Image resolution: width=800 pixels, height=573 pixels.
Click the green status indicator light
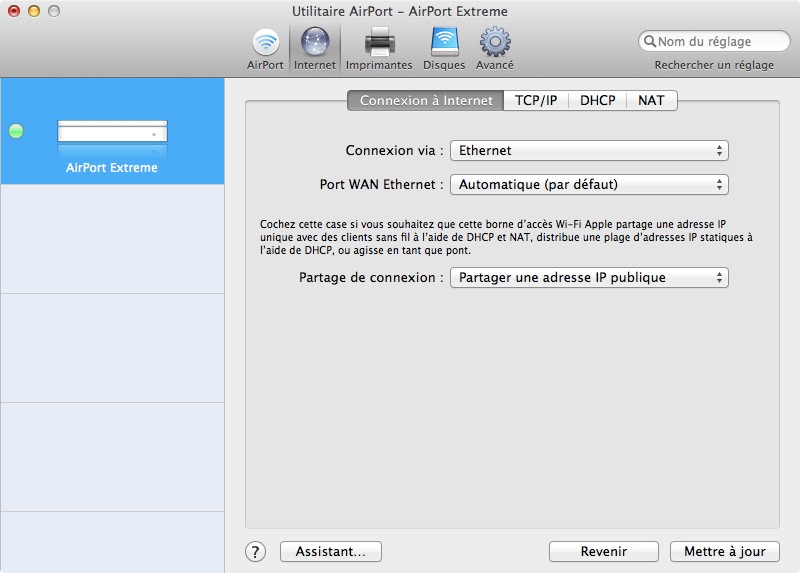point(16,131)
